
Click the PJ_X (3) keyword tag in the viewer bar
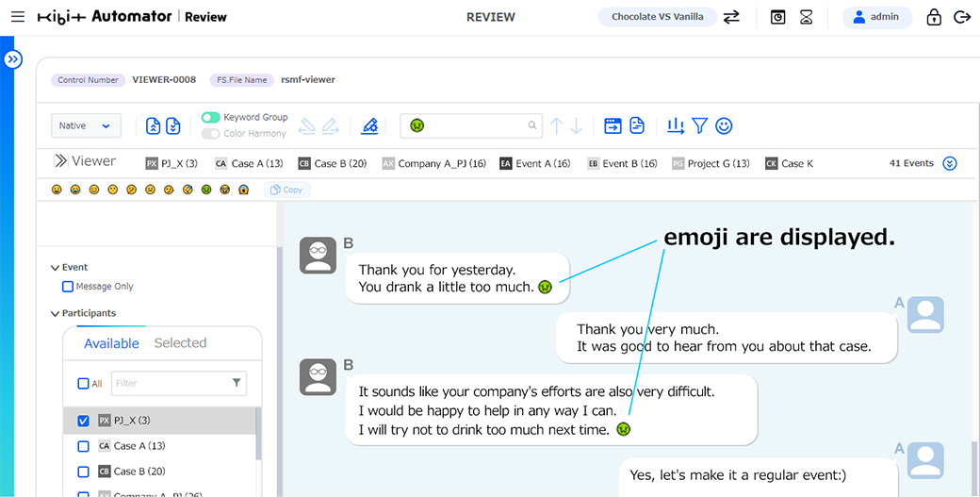coord(171,163)
